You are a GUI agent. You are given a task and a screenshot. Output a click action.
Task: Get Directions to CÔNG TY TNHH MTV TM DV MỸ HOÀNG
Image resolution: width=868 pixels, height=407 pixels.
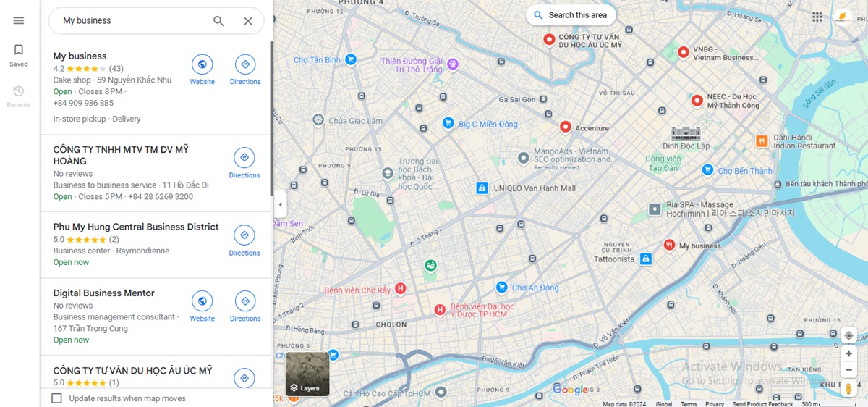pyautogui.click(x=244, y=164)
